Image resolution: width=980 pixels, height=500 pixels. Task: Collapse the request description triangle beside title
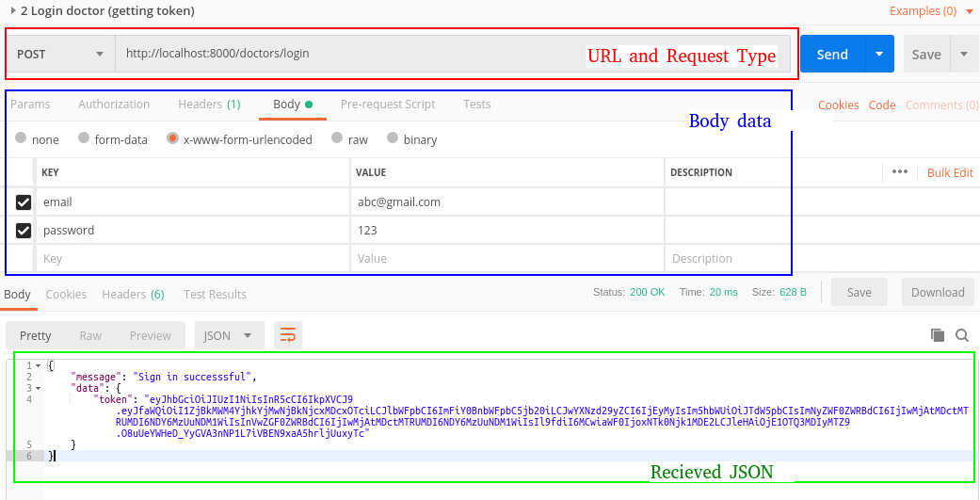[x=13, y=10]
